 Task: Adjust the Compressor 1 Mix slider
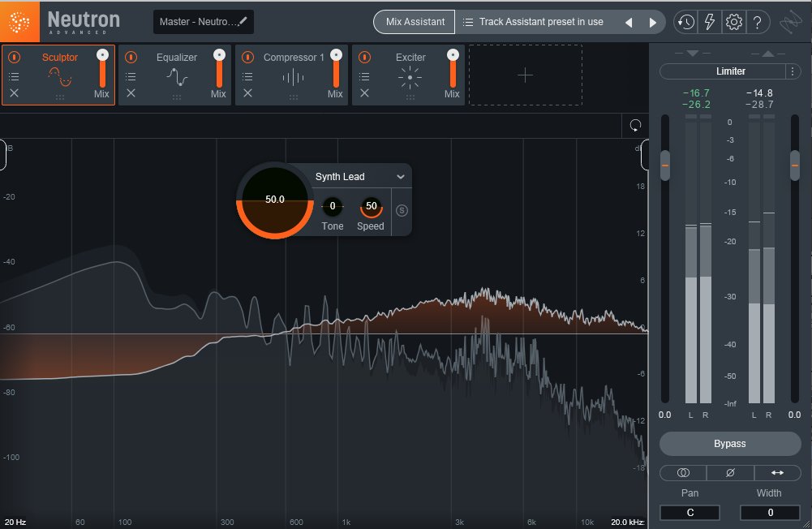(336, 68)
